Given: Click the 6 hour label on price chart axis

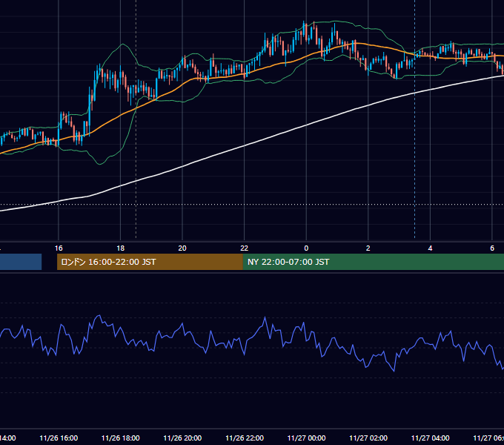Looking at the screenshot, I should pos(492,248).
